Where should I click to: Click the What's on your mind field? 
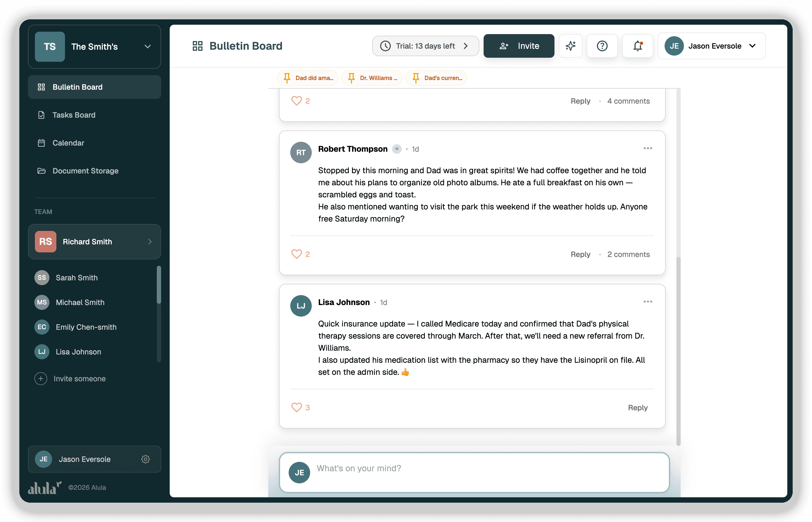tap(441, 469)
